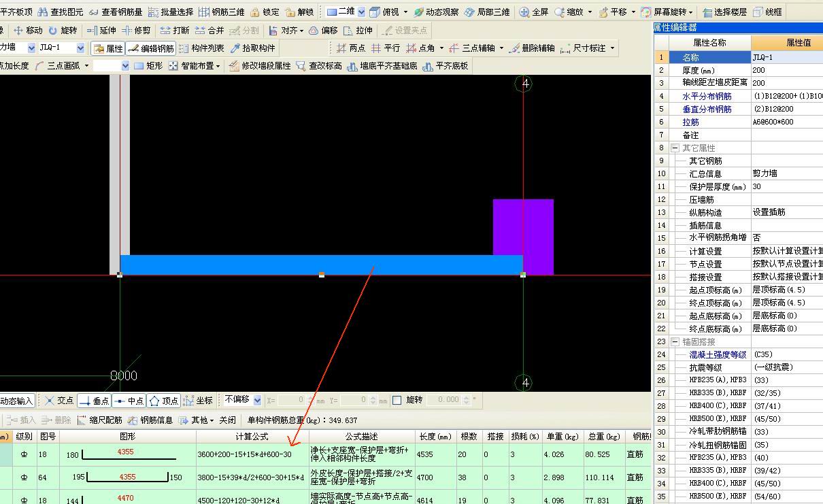Open 局部三维 partial 3D view
Image resolution: width=823 pixels, height=504 pixels.
487,12
